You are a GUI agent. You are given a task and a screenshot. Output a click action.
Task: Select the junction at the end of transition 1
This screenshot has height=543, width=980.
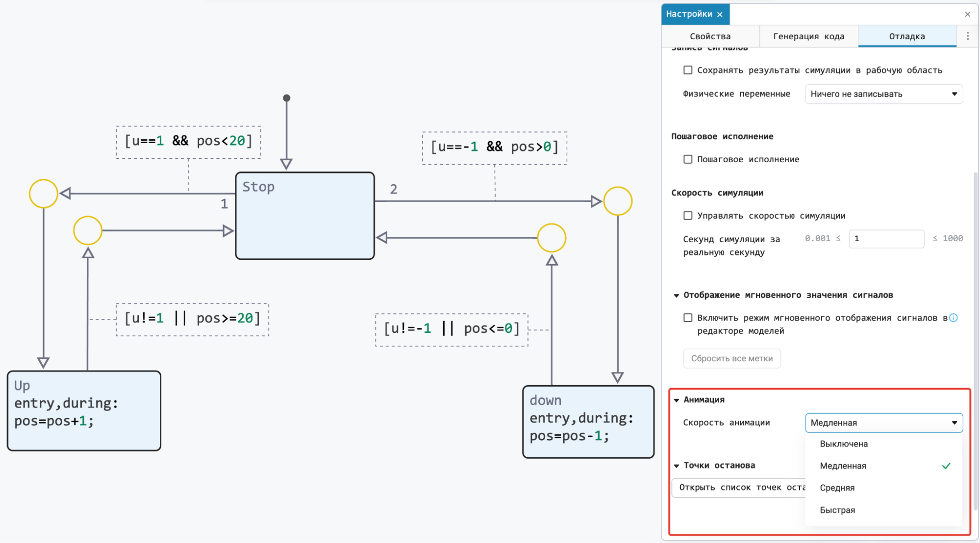pyautogui.click(x=44, y=194)
